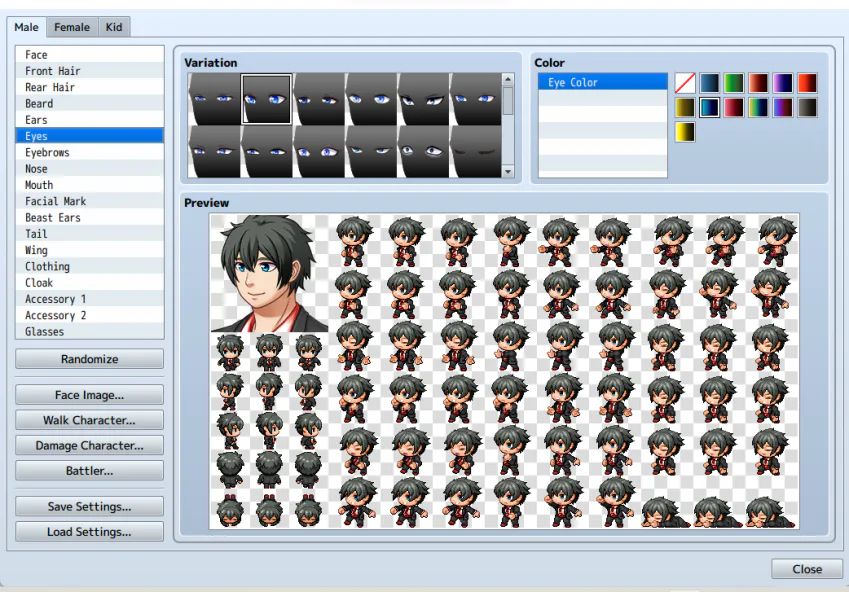Pick the steel blue eye color swatch

[x=709, y=83]
